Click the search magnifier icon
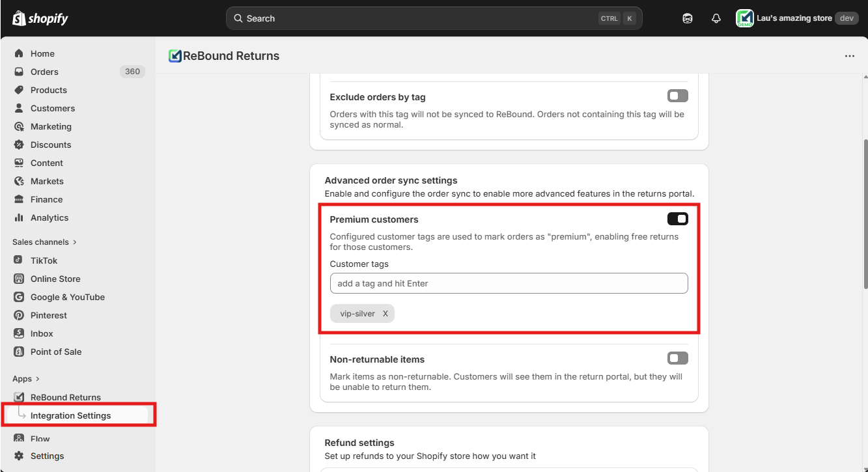This screenshot has width=868, height=472. (238, 18)
